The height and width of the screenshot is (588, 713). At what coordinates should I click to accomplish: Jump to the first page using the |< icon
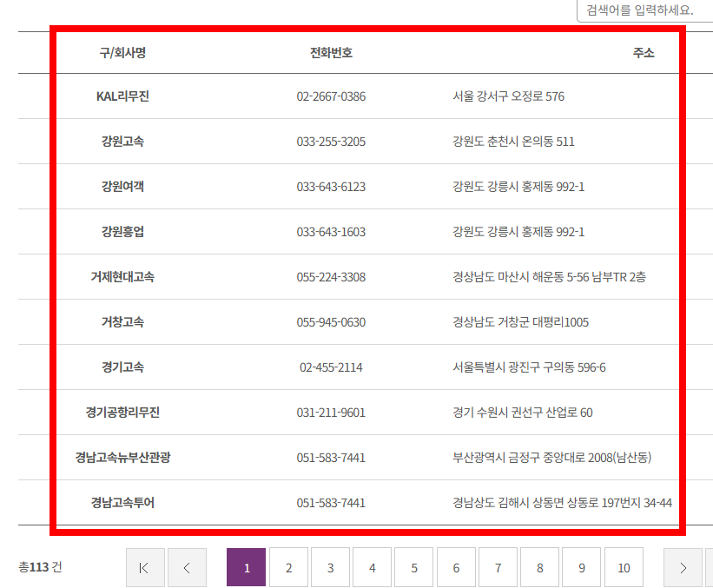(x=145, y=567)
